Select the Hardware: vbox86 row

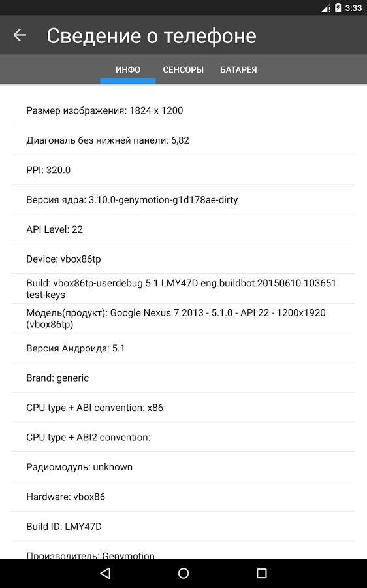click(x=183, y=497)
